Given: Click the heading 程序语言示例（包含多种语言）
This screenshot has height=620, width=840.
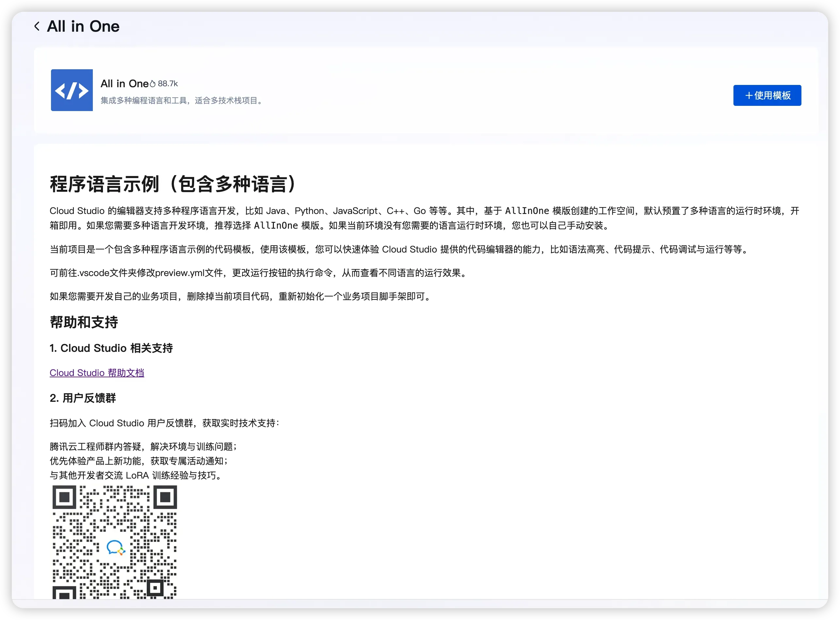Looking at the screenshot, I should [174, 184].
